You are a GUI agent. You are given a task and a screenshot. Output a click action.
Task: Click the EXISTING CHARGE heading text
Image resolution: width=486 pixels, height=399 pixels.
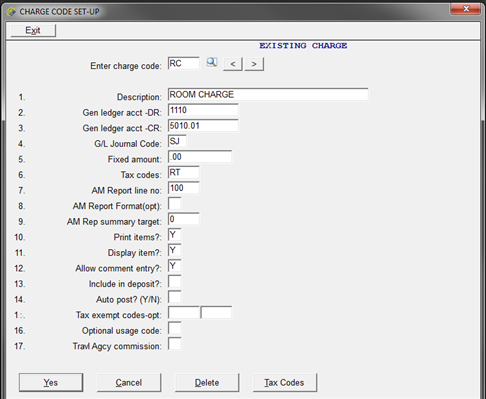point(303,46)
